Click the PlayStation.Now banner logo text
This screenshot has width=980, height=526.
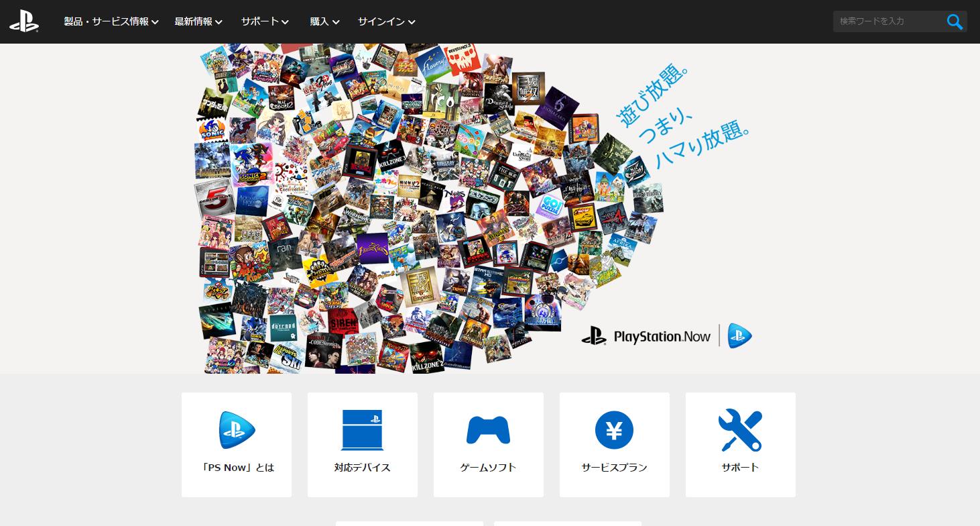(x=662, y=336)
